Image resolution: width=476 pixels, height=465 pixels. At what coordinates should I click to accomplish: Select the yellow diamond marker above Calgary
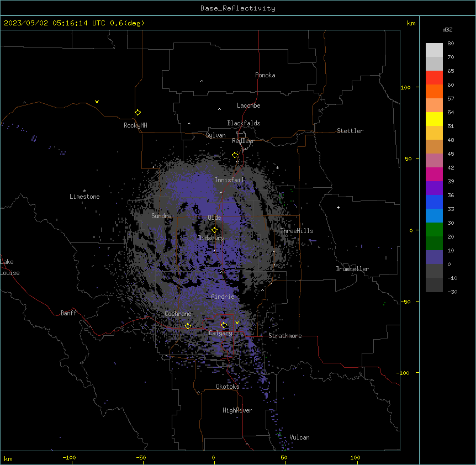224,325
